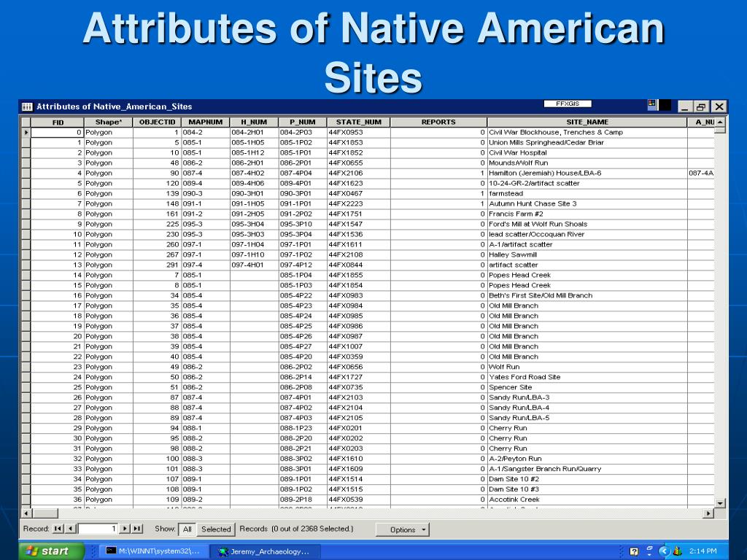
Task: Click the tray icon left of the clock
Action: pyautogui.click(x=678, y=551)
